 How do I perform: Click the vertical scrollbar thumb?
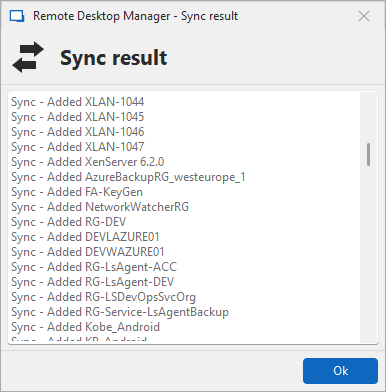pos(368,154)
